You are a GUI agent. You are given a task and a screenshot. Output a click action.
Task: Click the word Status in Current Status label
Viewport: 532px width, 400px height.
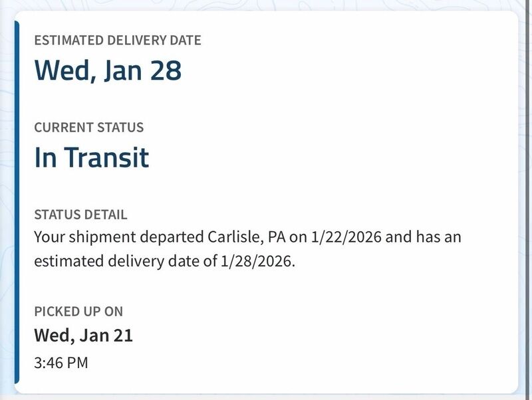point(122,127)
